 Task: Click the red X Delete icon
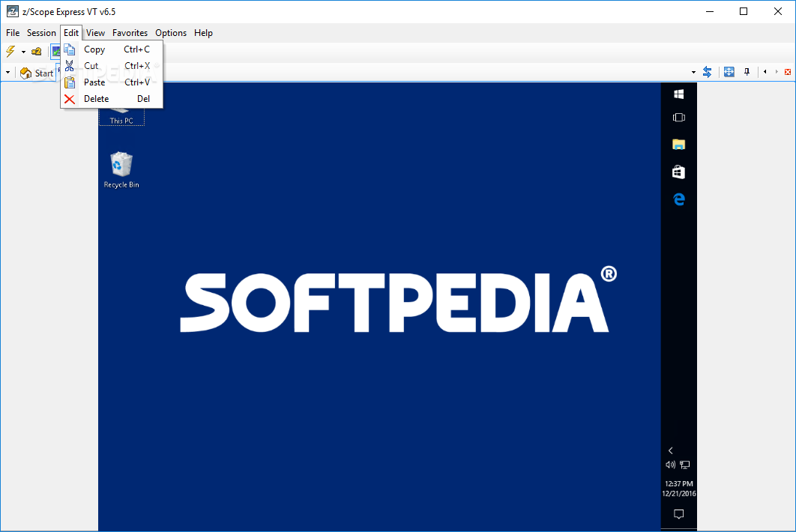tap(70, 99)
